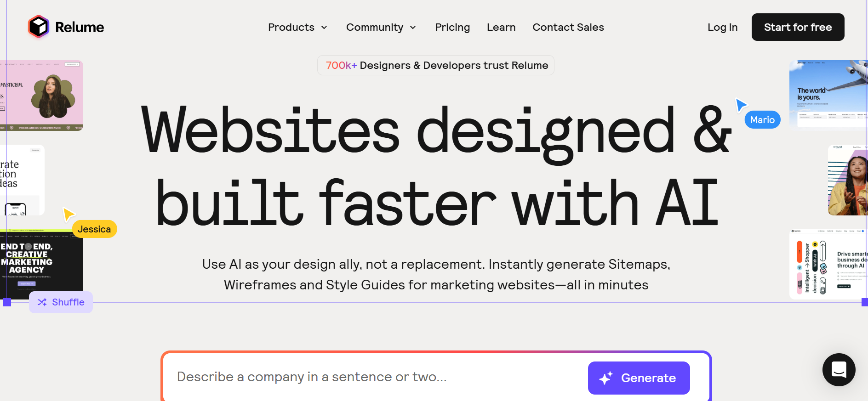
Task: Expand the Community dropdown chevron
Action: pos(413,28)
